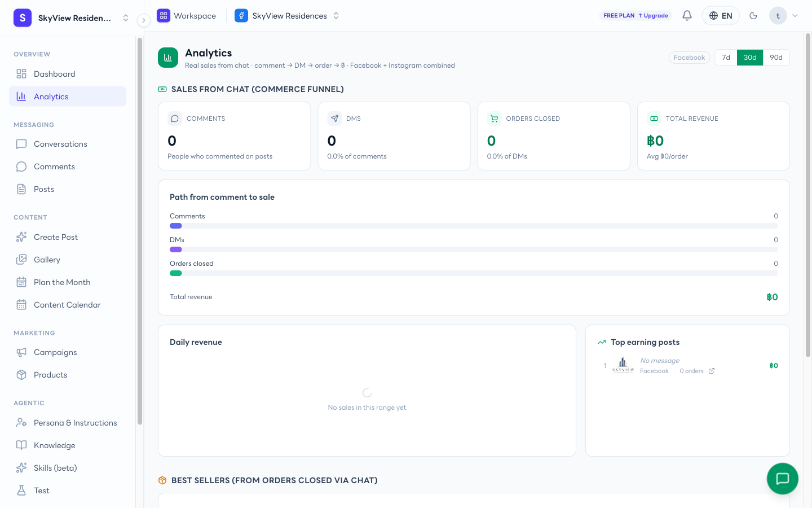
Task: Select the 7d time range tab
Action: click(726, 58)
